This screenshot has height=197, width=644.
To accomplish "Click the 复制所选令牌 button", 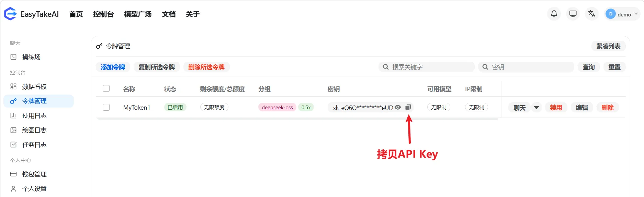I will coord(157,67).
